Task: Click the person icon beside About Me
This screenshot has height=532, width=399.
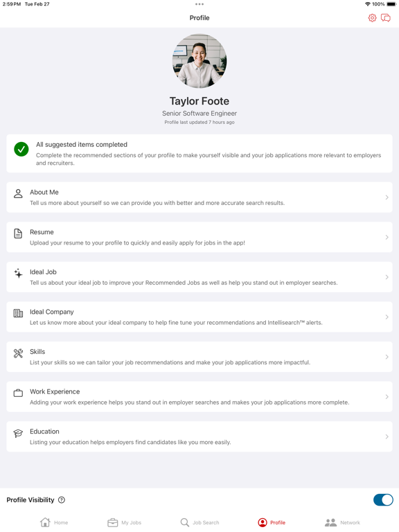Action: coord(18,194)
